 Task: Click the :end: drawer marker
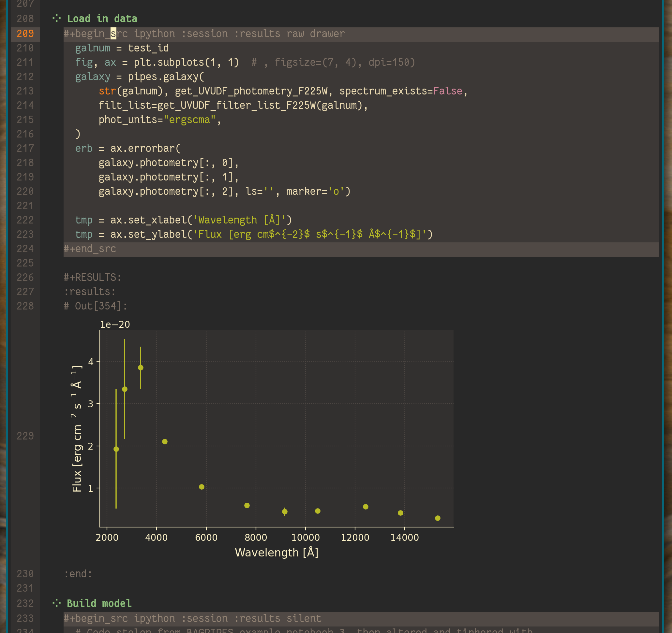[x=78, y=574]
